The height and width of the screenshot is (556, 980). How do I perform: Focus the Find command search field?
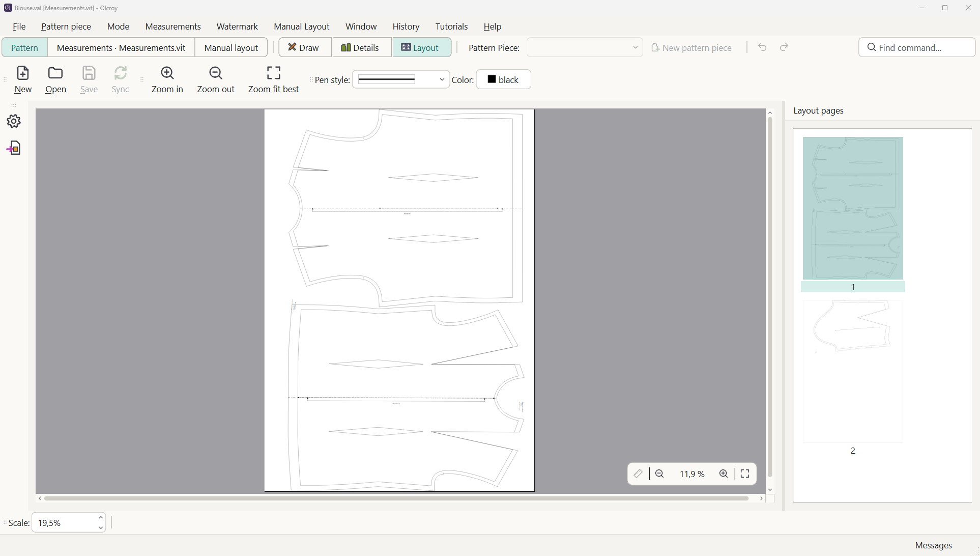pos(917,47)
